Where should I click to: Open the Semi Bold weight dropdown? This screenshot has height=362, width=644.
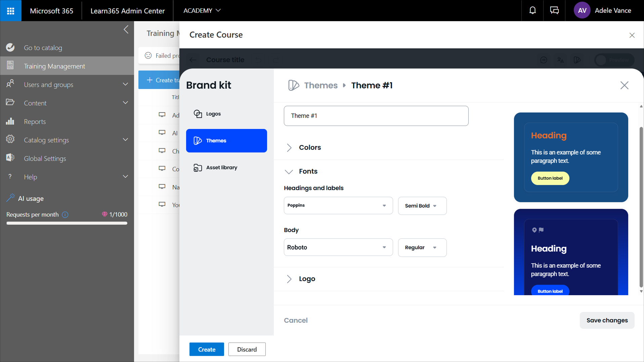click(422, 206)
